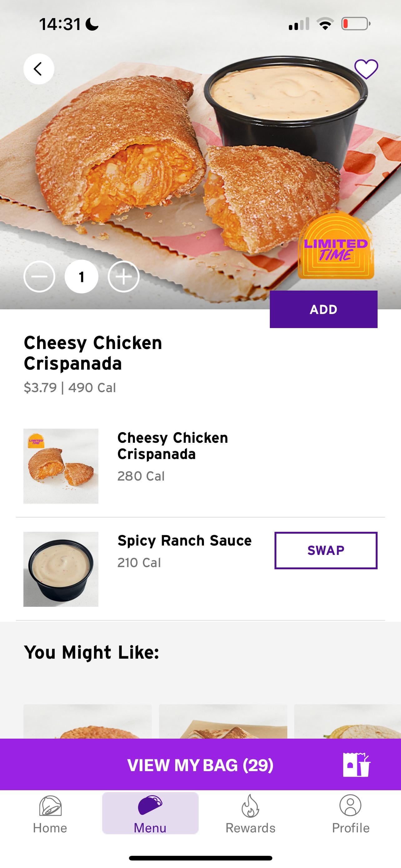
Task: Tap the Limited Time badge
Action: (x=336, y=246)
